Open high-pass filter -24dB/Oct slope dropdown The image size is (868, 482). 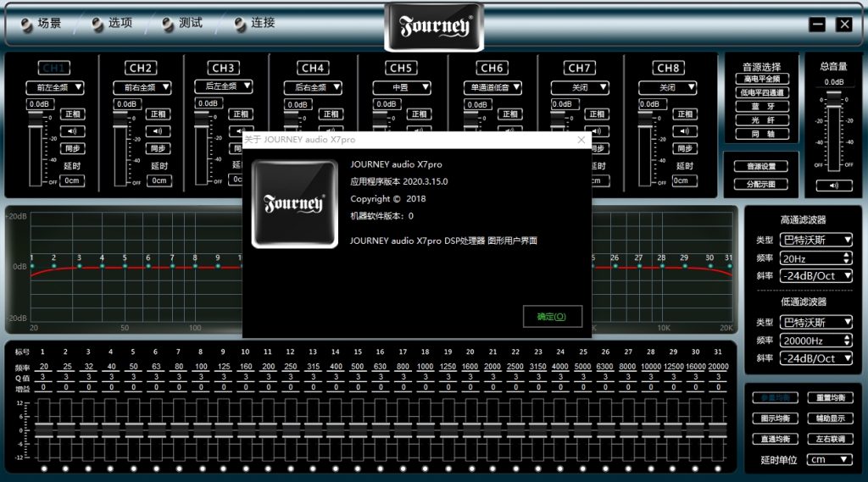816,275
